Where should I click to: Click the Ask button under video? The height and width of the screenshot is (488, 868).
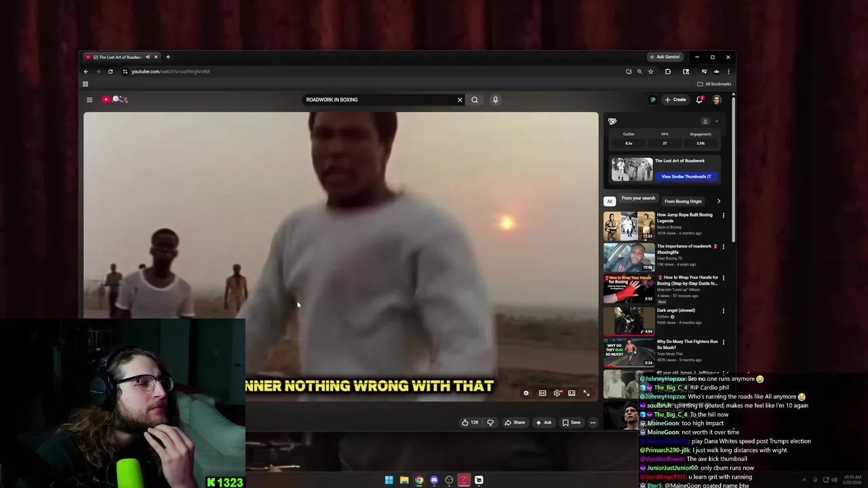[x=544, y=422]
